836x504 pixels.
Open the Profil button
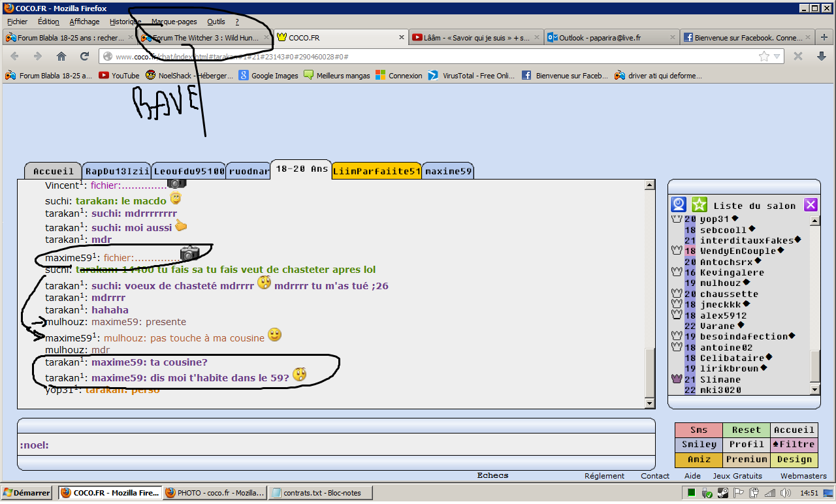747,445
